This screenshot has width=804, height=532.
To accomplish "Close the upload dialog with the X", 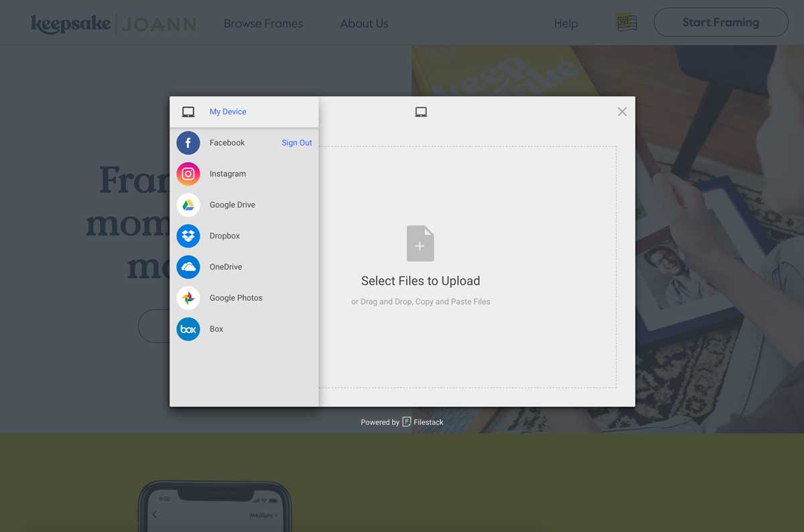I will 622,112.
